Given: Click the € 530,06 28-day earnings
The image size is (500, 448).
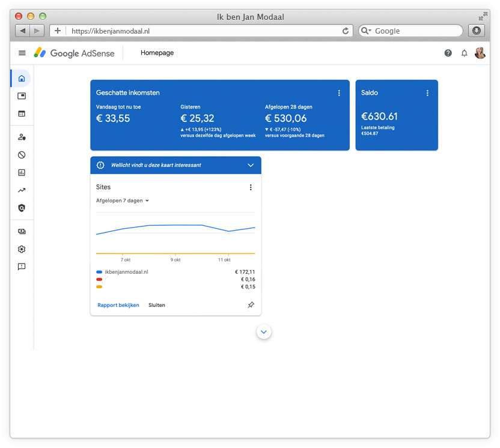Looking at the screenshot, I should 285,118.
